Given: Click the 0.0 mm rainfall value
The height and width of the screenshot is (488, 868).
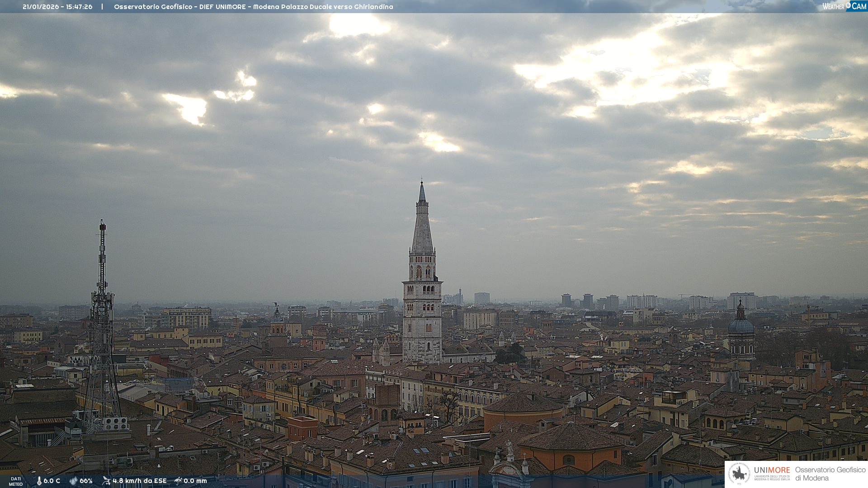Looking at the screenshot, I should [x=195, y=481].
